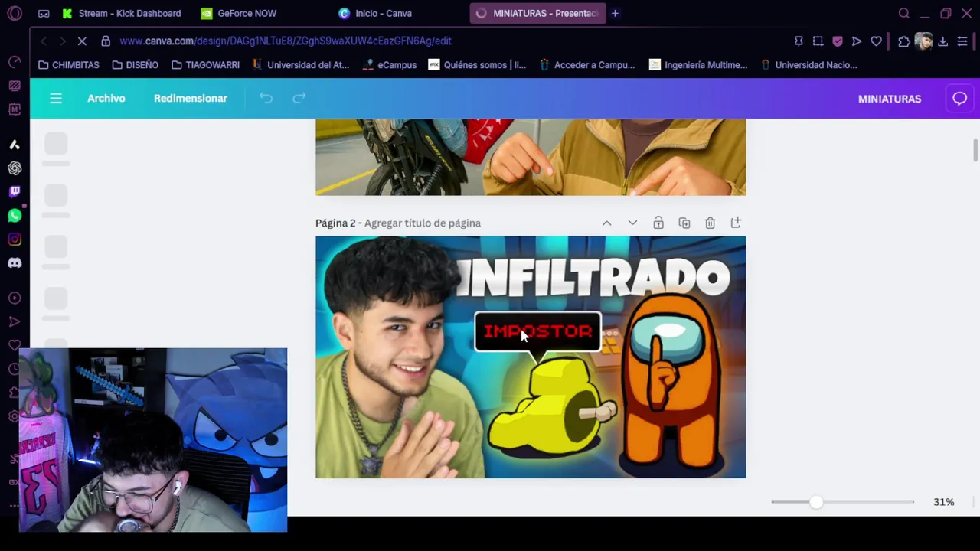Open Instagram in the sidebar
The height and width of the screenshot is (551, 980).
tap(15, 240)
